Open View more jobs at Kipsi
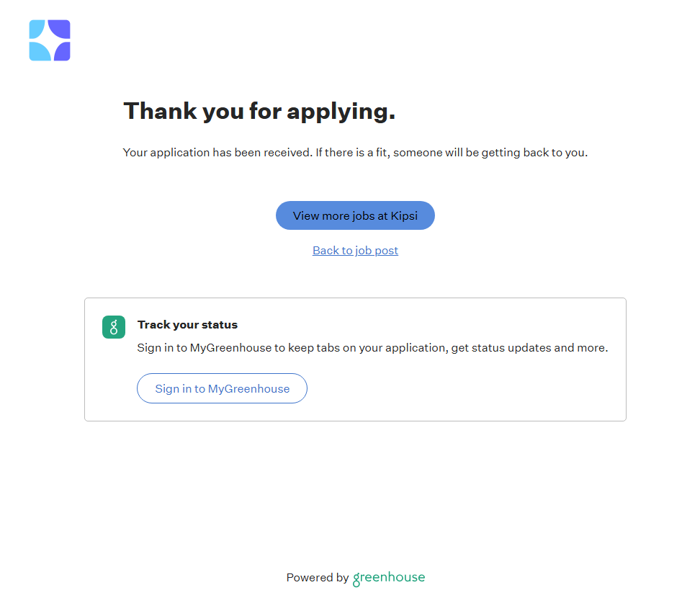 (x=355, y=215)
